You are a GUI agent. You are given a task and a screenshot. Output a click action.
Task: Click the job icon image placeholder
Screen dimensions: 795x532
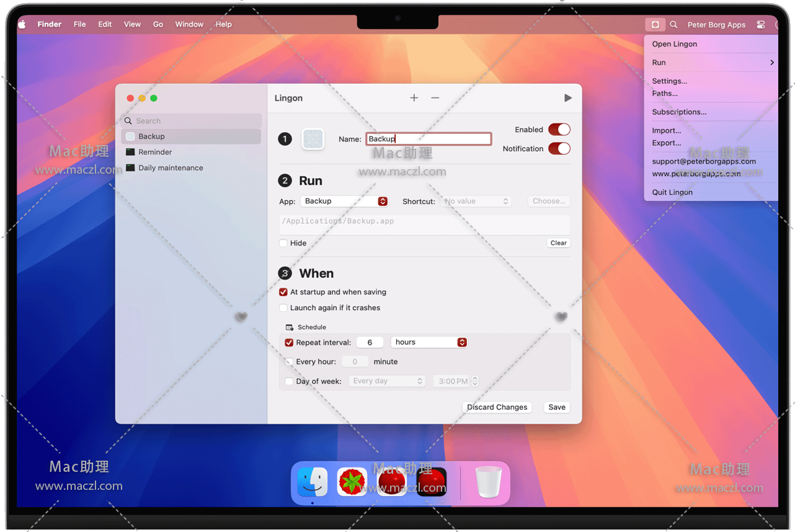[313, 140]
